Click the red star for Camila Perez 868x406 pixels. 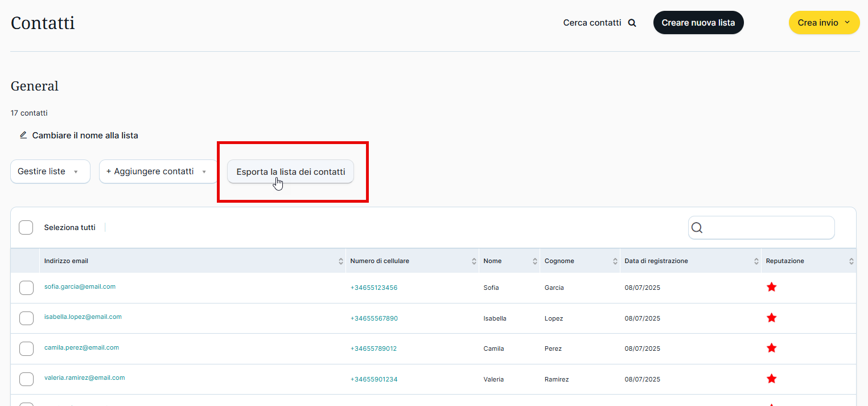(x=771, y=348)
